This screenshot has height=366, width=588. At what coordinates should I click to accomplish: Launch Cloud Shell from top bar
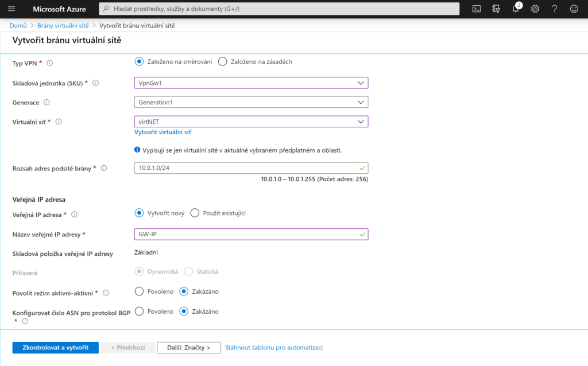point(476,9)
